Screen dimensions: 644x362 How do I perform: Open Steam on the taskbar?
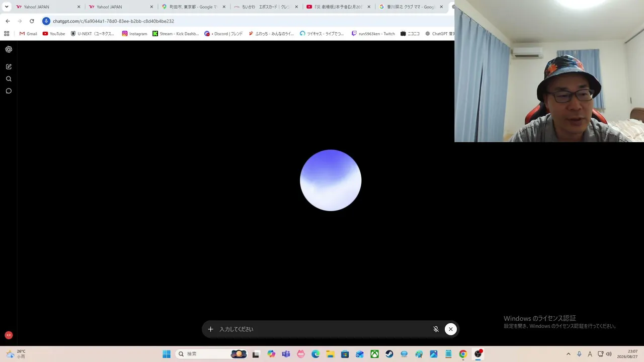(389, 354)
